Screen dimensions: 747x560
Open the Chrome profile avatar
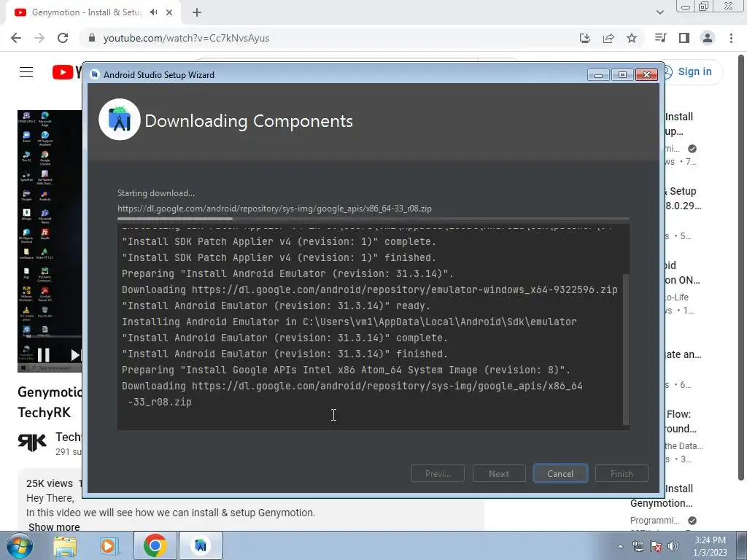708,38
